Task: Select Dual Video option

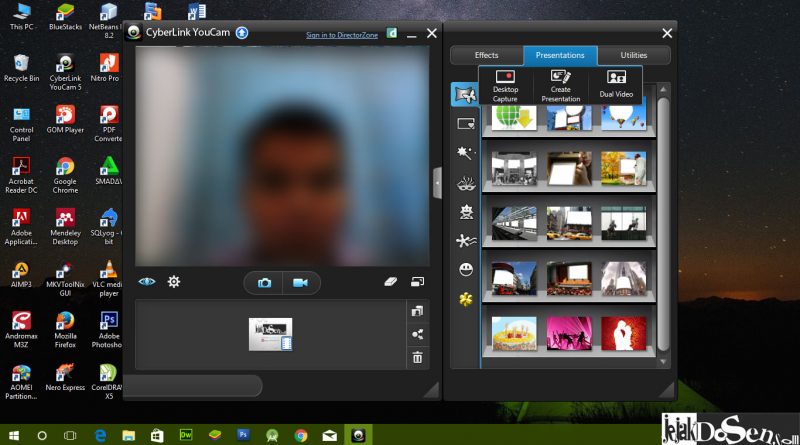Action: tap(616, 86)
